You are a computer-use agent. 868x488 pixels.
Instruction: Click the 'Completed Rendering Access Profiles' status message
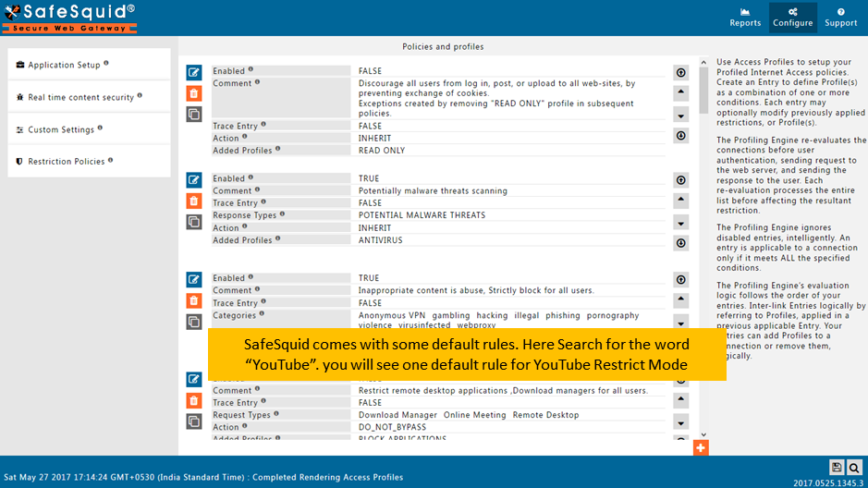[x=328, y=477]
